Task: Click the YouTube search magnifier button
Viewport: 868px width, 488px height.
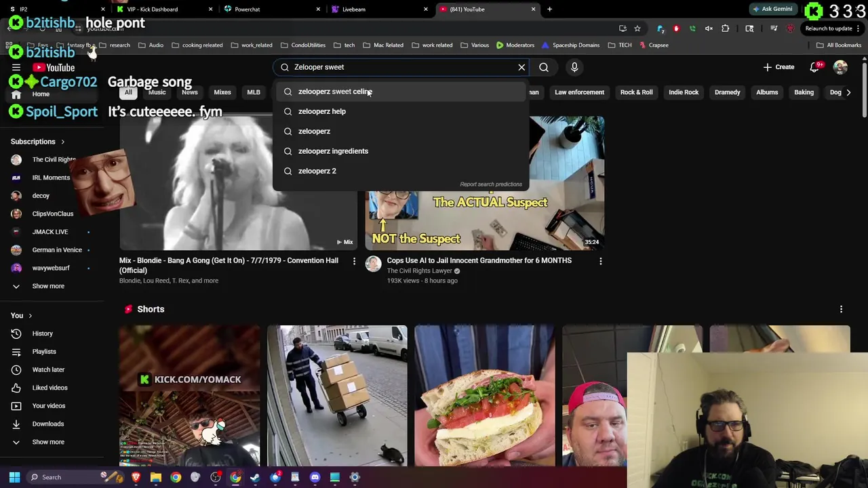Action: click(x=544, y=67)
